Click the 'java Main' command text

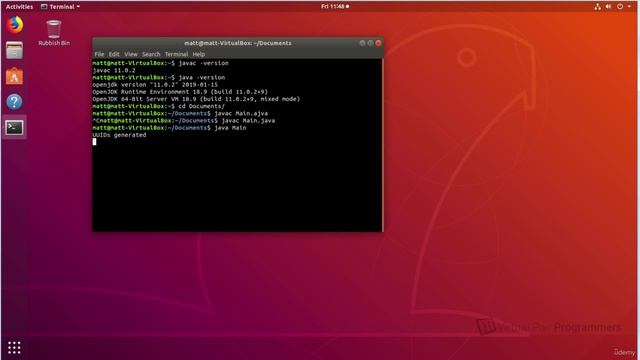point(230,128)
